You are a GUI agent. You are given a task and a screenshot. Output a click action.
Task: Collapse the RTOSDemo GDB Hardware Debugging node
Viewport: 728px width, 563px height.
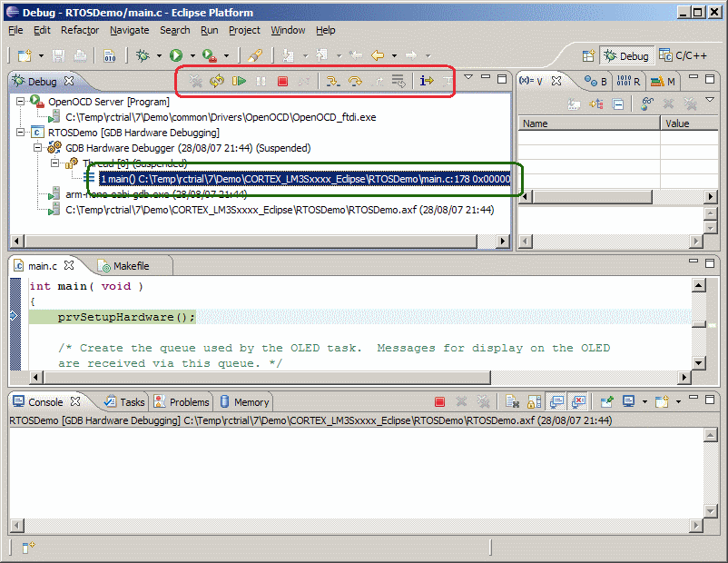tap(20, 133)
